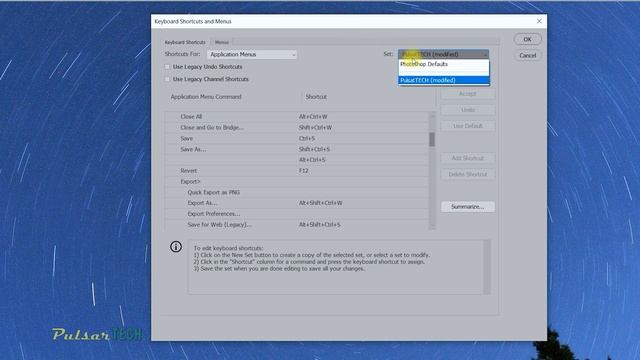The image size is (640, 360).
Task: Close the Keyboard Shortcuts and Menus dialog
Action: (539, 21)
